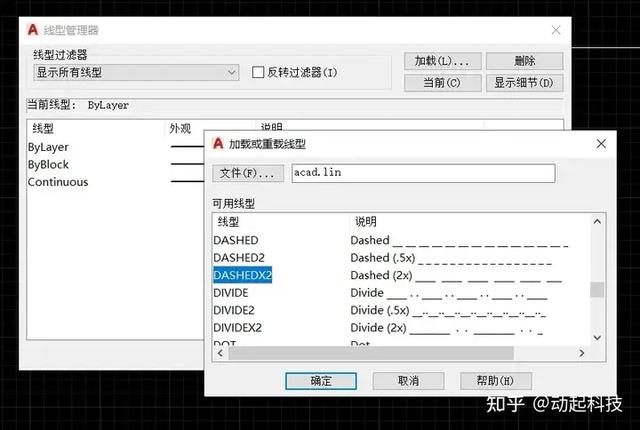Click the 当前(C) button

coord(443,83)
